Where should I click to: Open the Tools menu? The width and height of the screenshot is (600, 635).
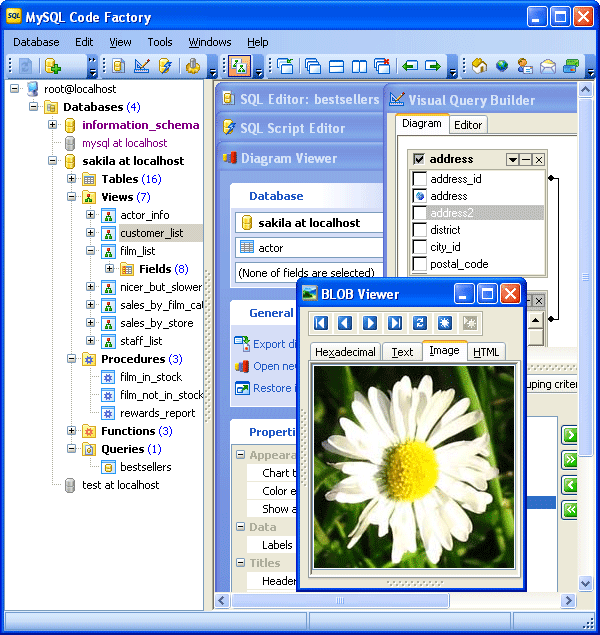[x=160, y=42]
